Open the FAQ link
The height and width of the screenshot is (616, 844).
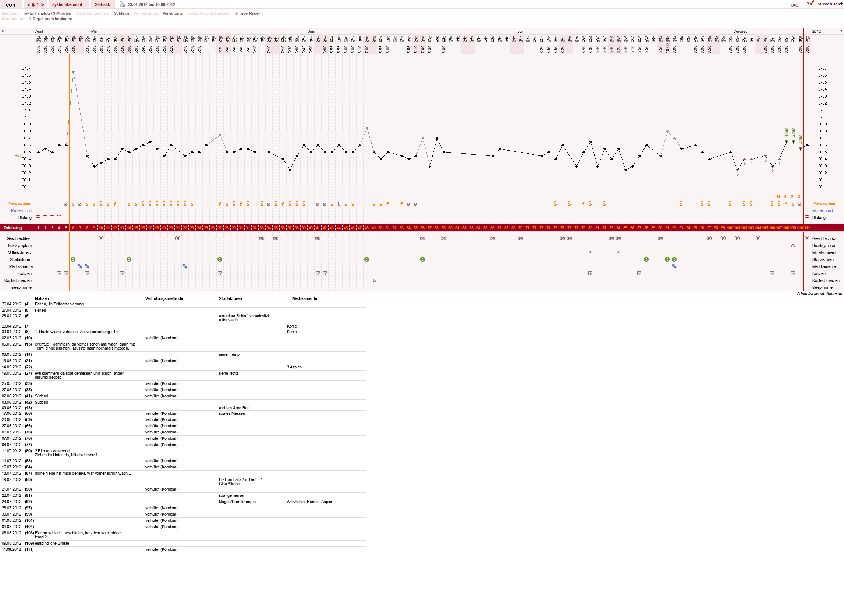[794, 5]
